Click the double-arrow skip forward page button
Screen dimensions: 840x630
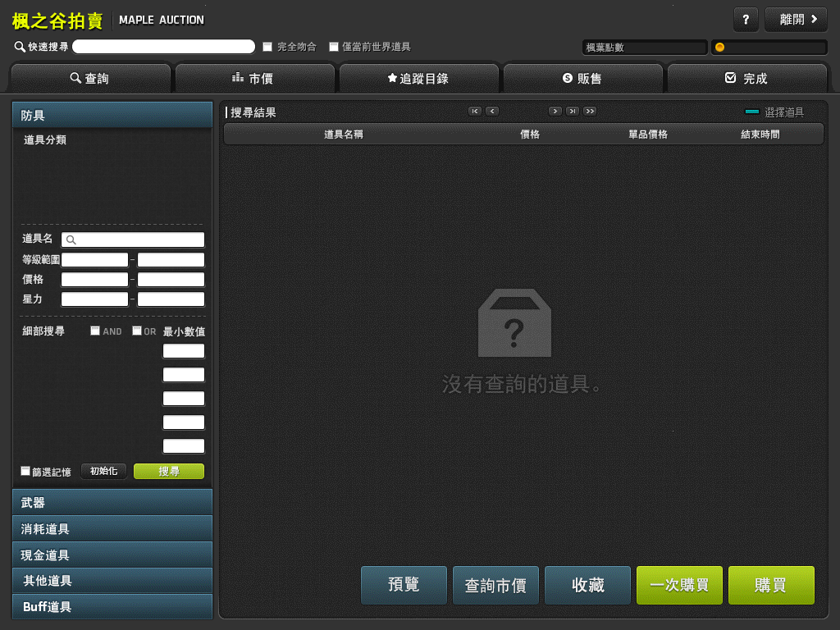590,112
